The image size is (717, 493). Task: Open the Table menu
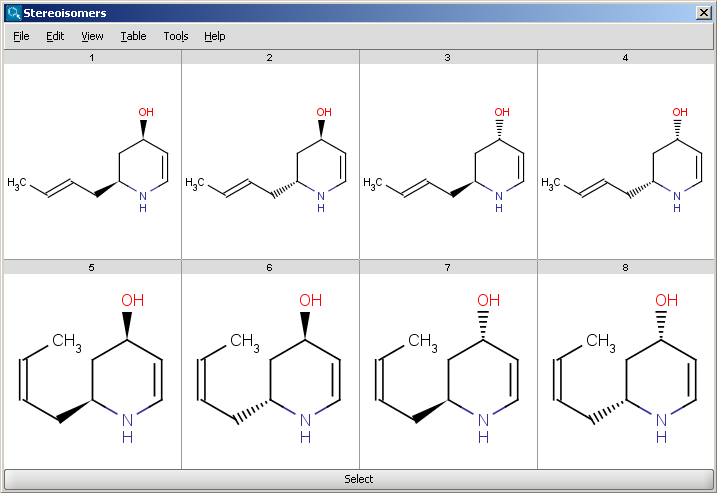pyautogui.click(x=133, y=36)
